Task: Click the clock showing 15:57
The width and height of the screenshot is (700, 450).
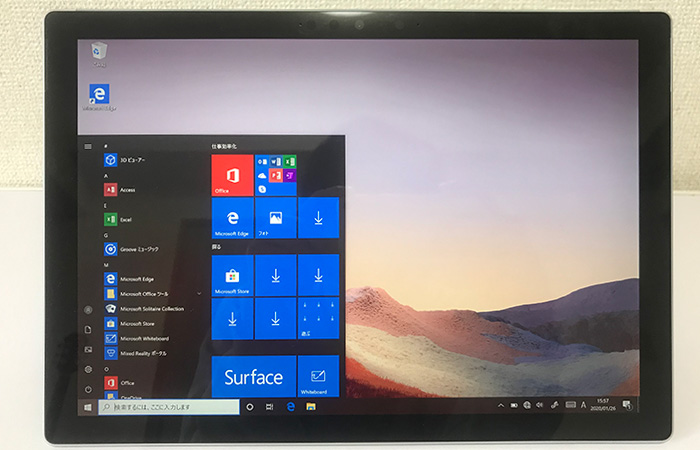Action: [603, 404]
